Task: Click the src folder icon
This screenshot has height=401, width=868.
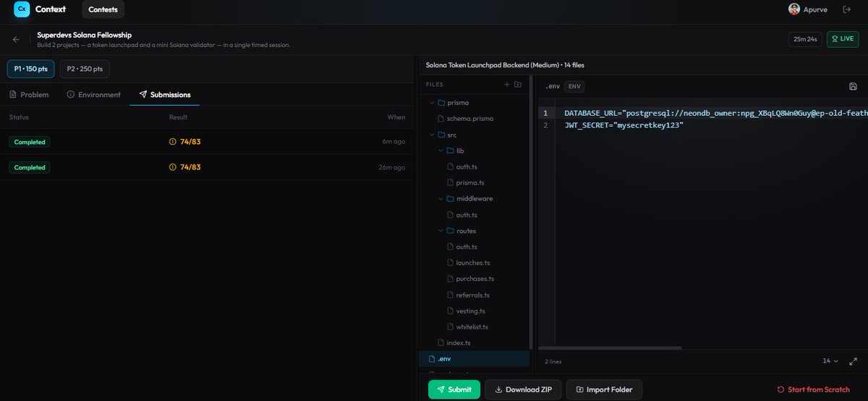Action: tap(441, 135)
